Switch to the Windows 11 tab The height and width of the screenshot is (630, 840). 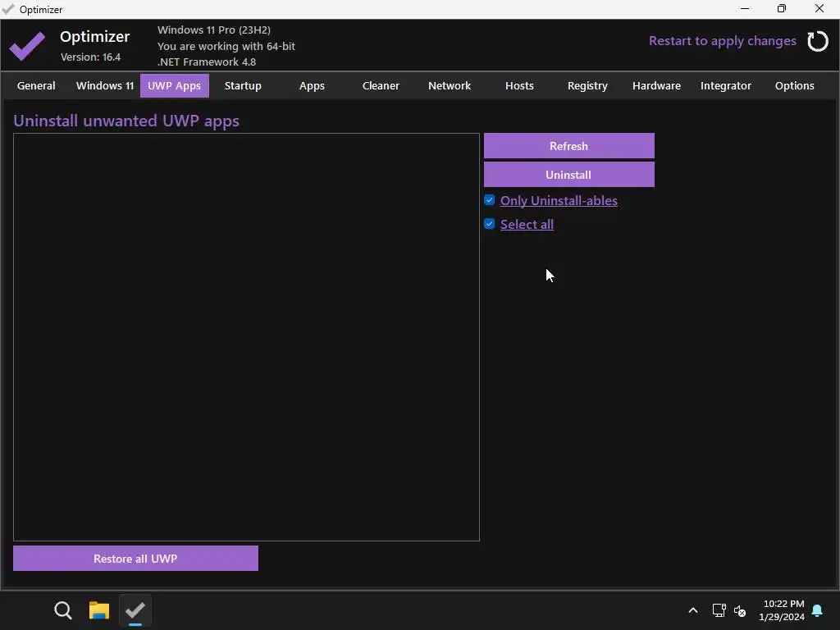coord(105,85)
